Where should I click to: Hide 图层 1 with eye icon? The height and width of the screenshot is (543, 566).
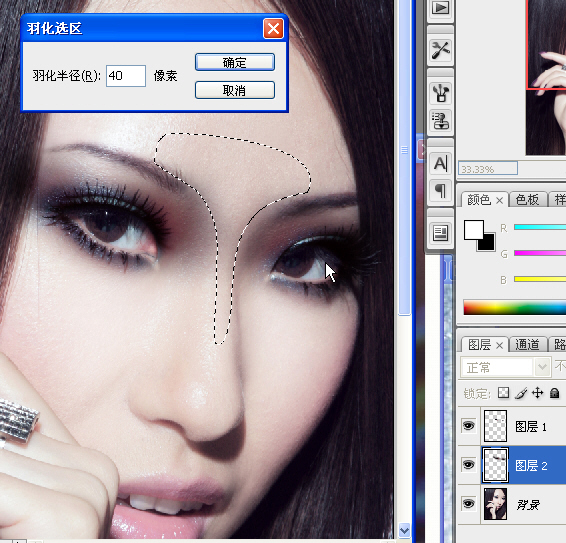469,426
